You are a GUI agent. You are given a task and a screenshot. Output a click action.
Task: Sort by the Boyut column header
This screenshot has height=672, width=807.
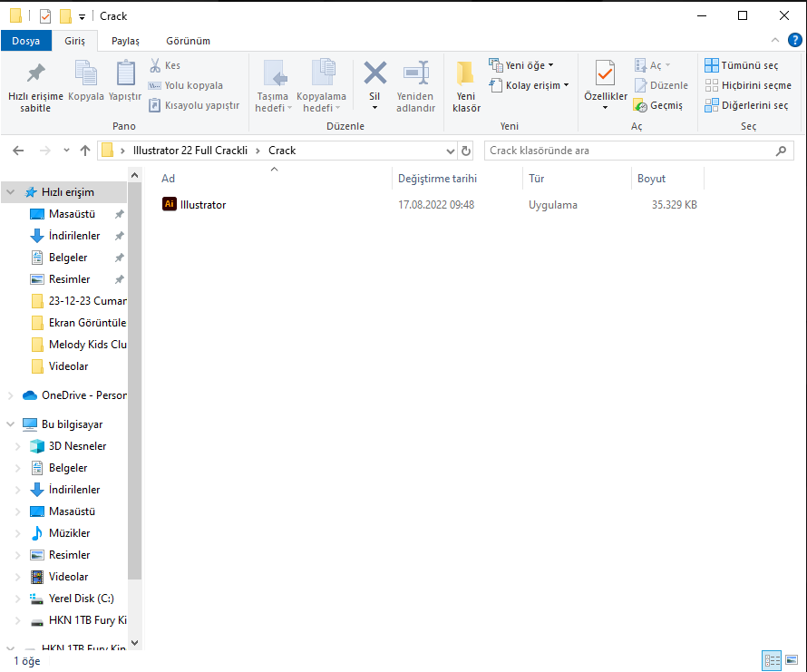click(652, 179)
